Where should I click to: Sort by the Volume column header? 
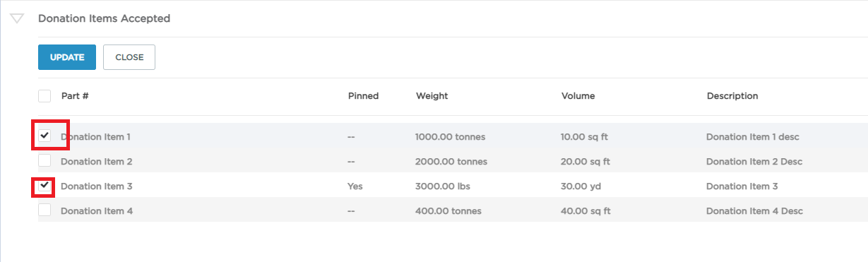click(578, 96)
